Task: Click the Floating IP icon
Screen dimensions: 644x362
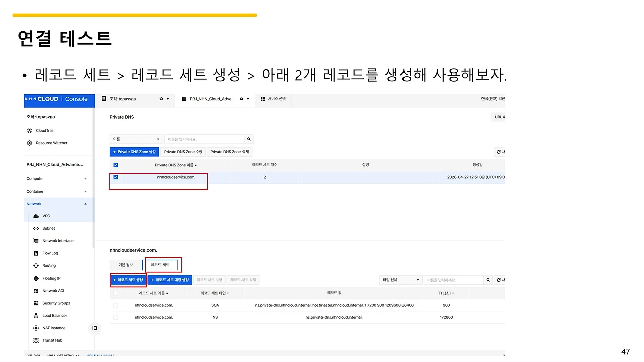Action: pyautogui.click(x=36, y=278)
